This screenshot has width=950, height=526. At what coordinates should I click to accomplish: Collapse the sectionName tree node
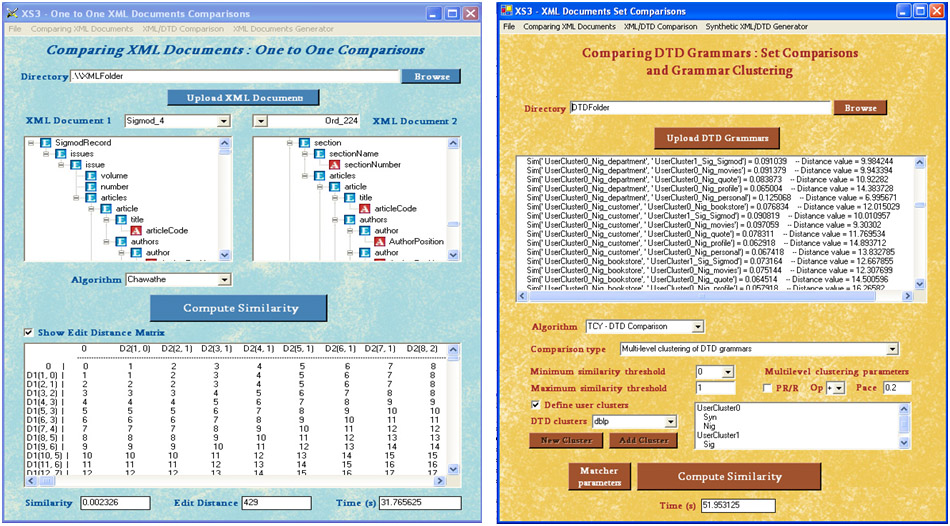(305, 154)
